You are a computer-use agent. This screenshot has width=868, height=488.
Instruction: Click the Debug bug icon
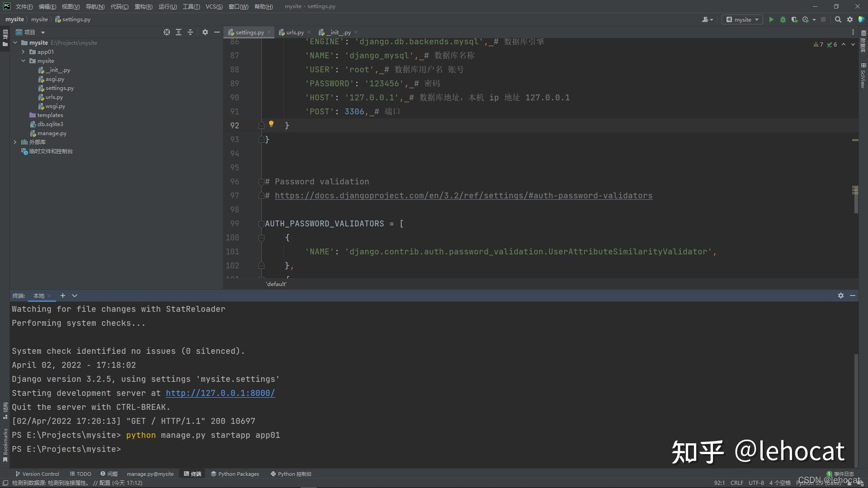coord(783,19)
